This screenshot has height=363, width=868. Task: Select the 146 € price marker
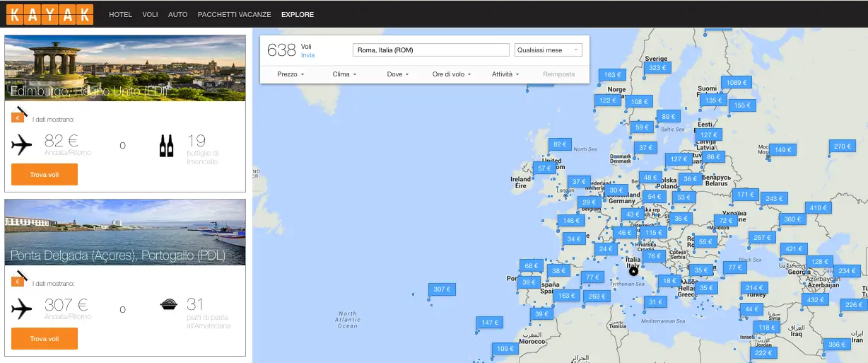(570, 221)
